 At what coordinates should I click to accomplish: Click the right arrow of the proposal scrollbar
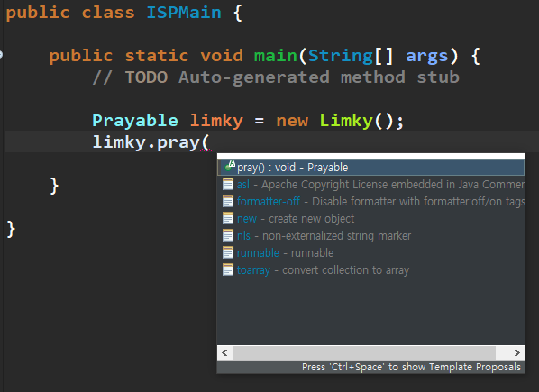tap(517, 353)
